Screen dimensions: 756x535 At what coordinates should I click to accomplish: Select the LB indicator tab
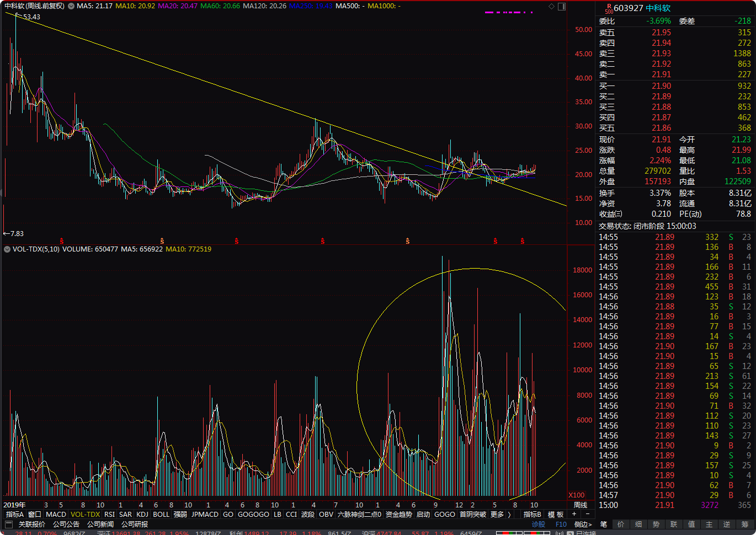pos(278,514)
